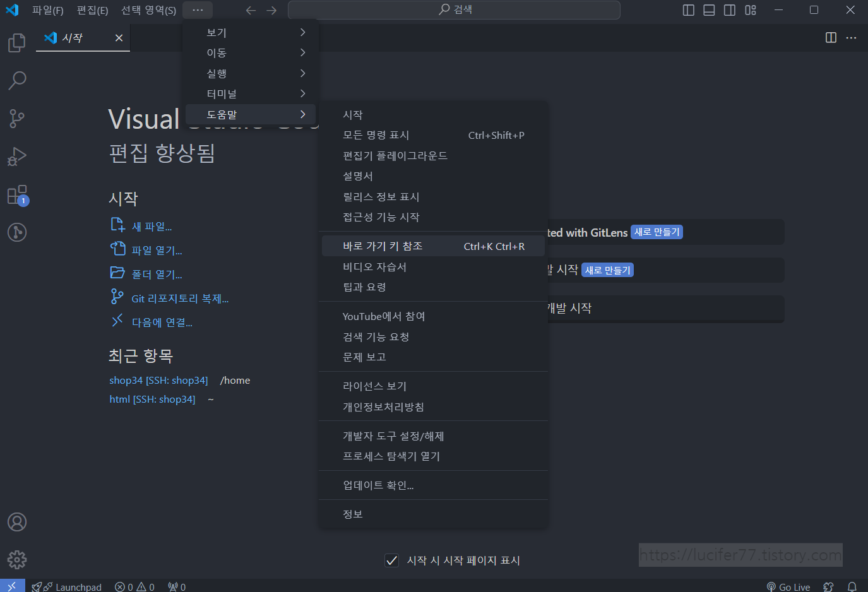Viewport: 868px width, 592px height.
Task: Expand the 터미널 submenu
Action: pos(251,93)
